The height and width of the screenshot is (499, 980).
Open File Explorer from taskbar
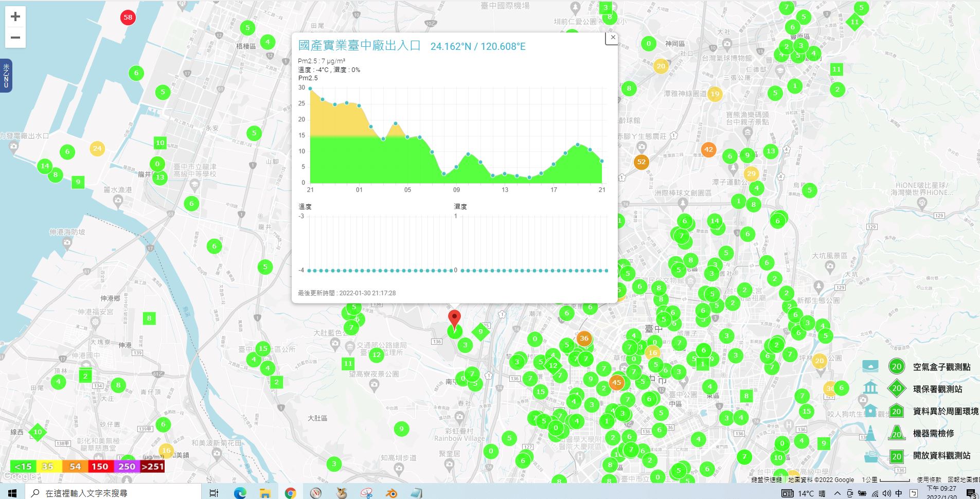(265, 493)
